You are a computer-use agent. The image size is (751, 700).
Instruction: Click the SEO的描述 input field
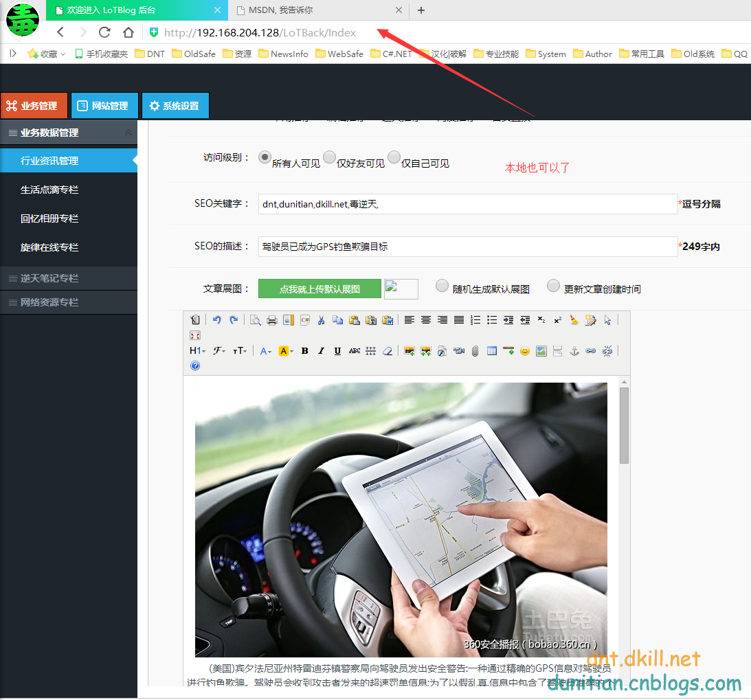pyautogui.click(x=468, y=247)
